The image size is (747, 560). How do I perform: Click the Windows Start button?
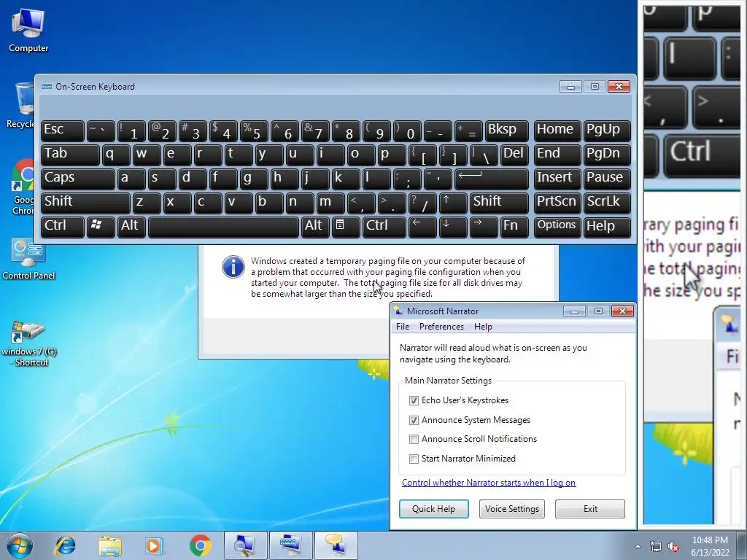(x=19, y=545)
